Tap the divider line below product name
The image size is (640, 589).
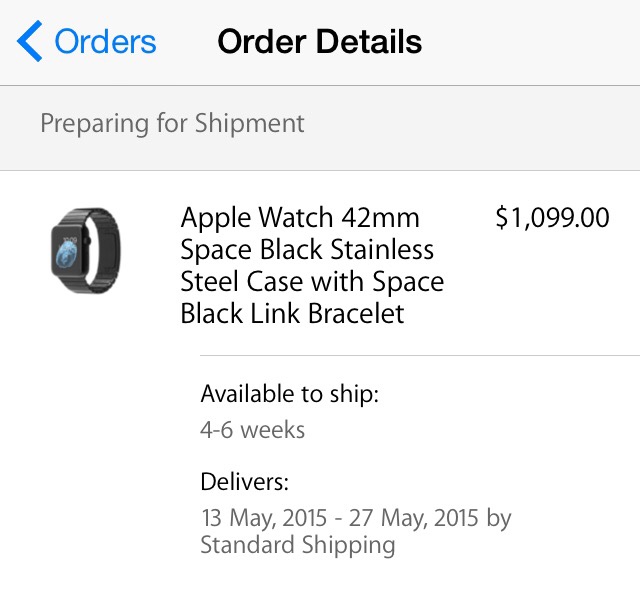click(x=420, y=355)
